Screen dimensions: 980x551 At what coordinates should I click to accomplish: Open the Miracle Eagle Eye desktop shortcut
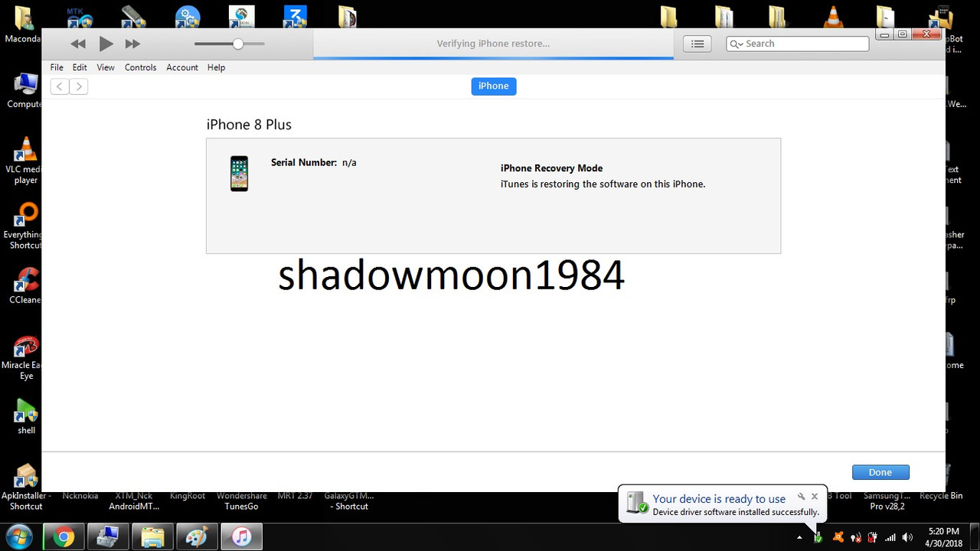point(26,358)
